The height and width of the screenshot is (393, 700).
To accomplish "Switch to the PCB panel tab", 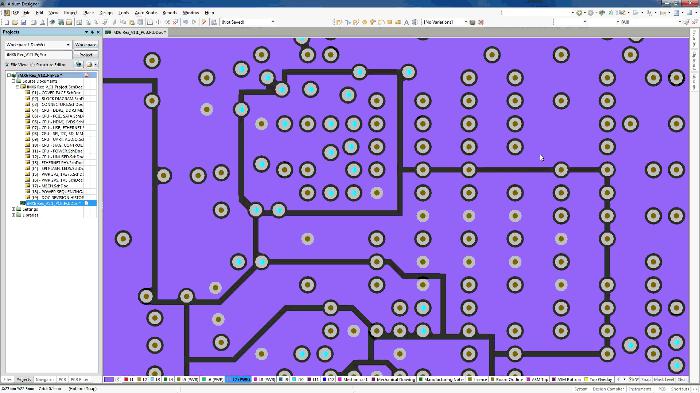I will point(62,380).
